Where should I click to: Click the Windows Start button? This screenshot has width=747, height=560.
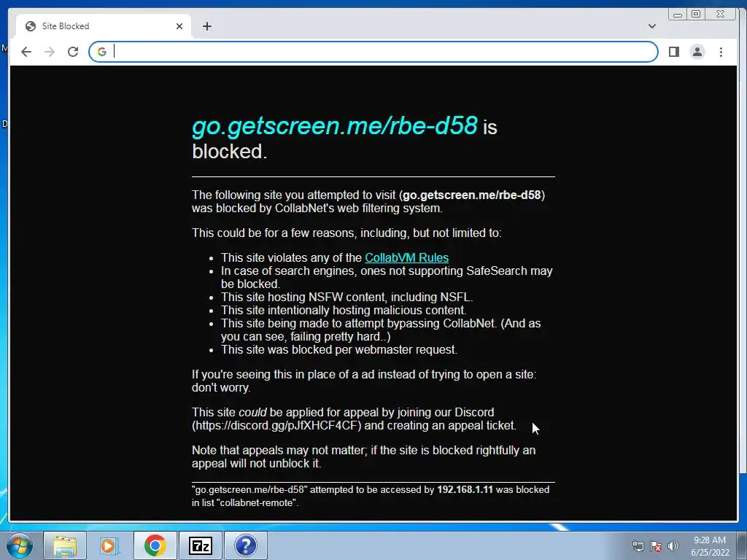(x=20, y=545)
